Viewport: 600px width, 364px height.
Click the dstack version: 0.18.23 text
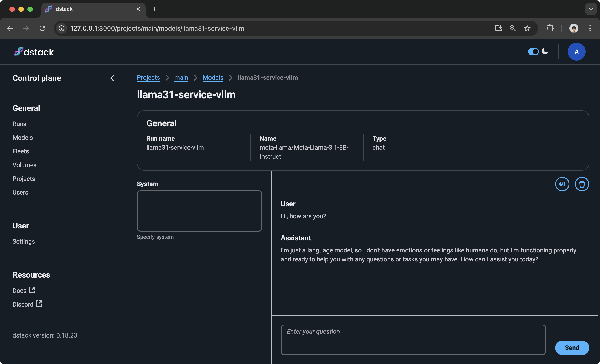tap(45, 335)
